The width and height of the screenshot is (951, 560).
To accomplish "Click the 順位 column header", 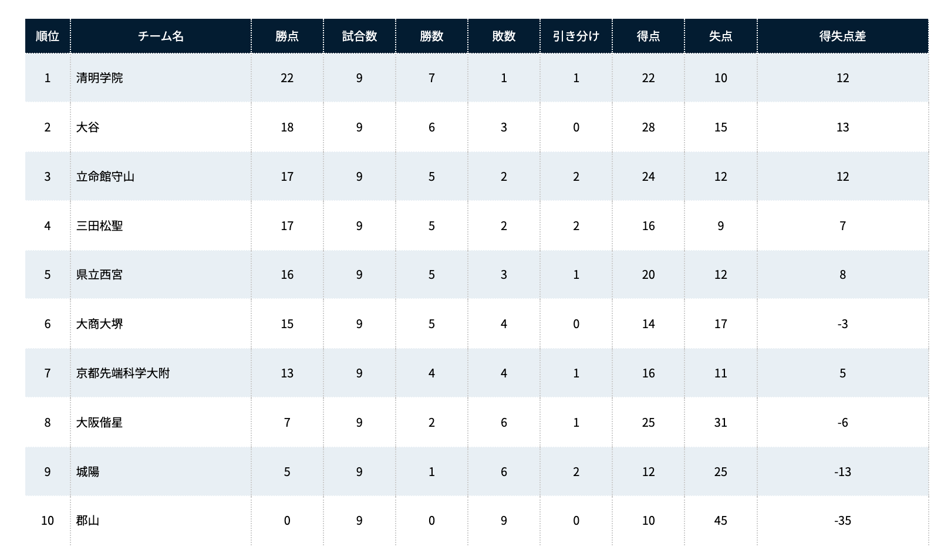I will 48,36.
